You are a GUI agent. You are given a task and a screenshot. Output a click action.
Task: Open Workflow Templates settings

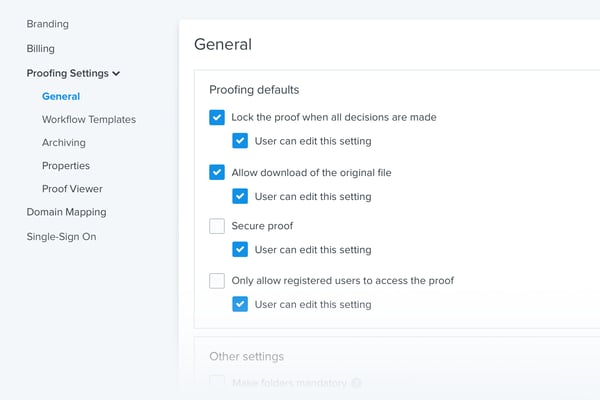pos(88,120)
